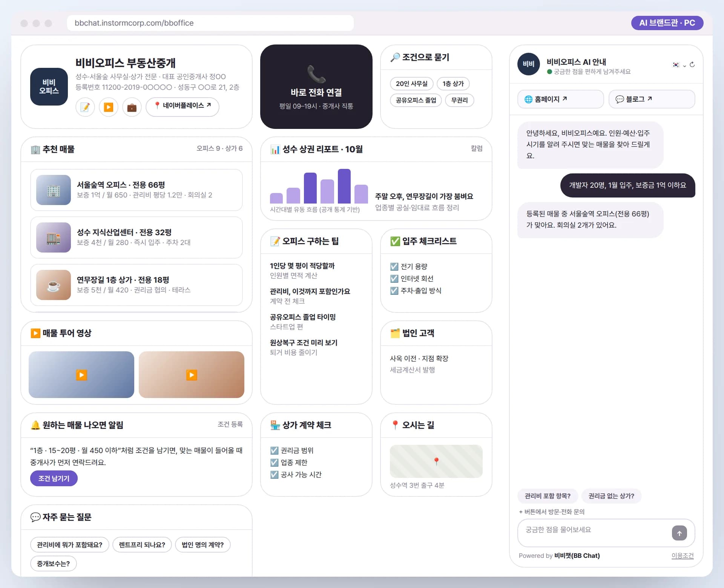Open the 홈페이지 link in chat panel
Viewport: 724px width, 588px height.
click(560, 99)
